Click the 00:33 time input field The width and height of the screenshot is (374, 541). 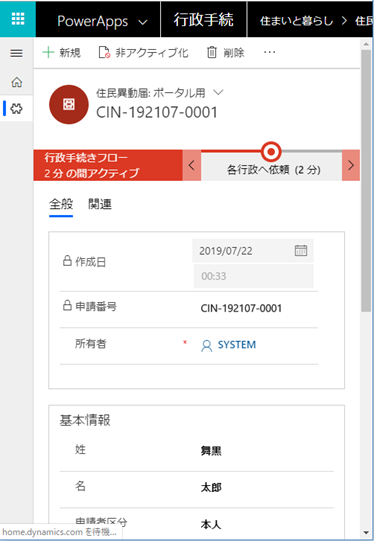254,276
